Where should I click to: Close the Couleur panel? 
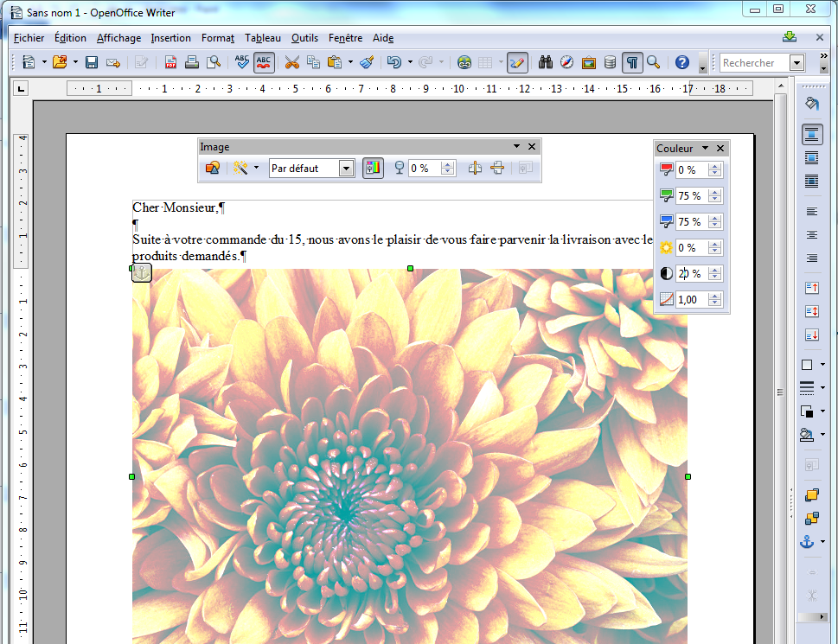tap(720, 148)
